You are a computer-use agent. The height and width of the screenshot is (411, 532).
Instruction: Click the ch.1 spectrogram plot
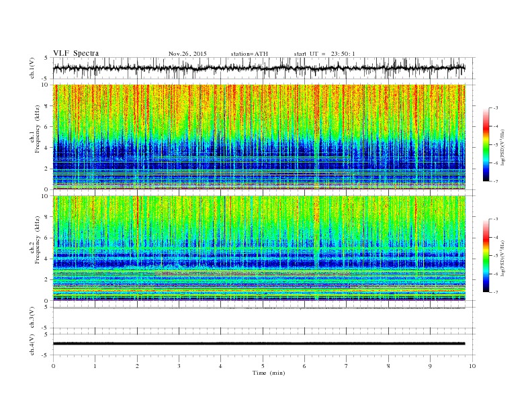coord(259,137)
